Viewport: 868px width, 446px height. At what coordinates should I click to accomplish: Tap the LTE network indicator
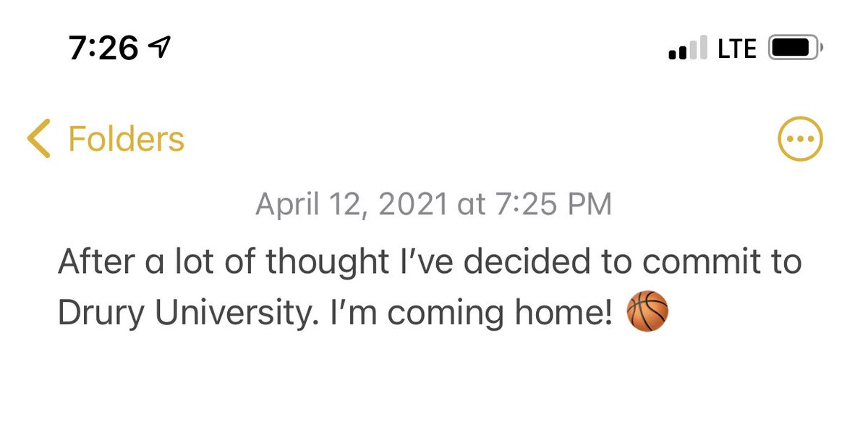pyautogui.click(x=737, y=49)
